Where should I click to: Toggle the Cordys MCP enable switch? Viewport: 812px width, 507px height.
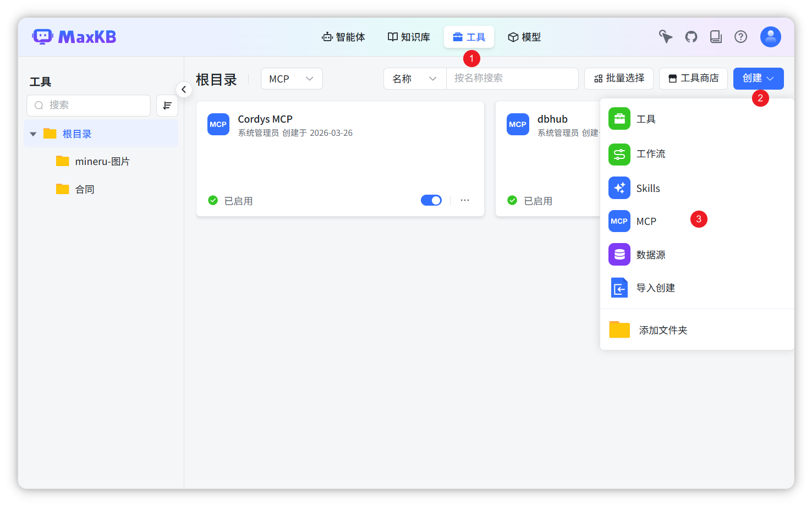(x=431, y=200)
